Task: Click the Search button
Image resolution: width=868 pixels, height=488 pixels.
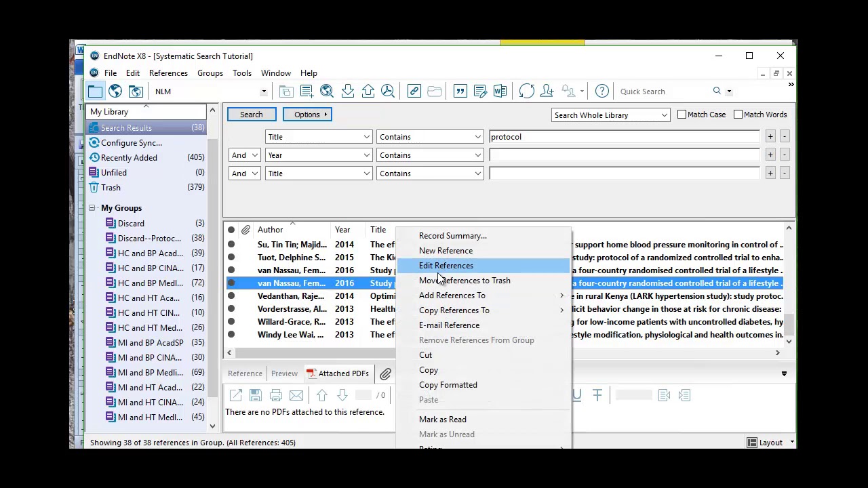Action: 251,115
